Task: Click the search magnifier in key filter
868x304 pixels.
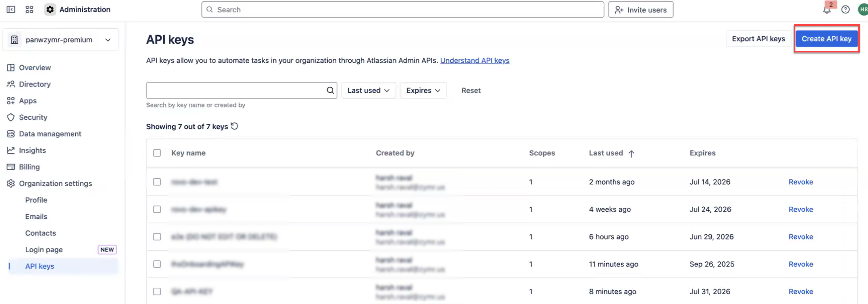Action: [x=330, y=90]
